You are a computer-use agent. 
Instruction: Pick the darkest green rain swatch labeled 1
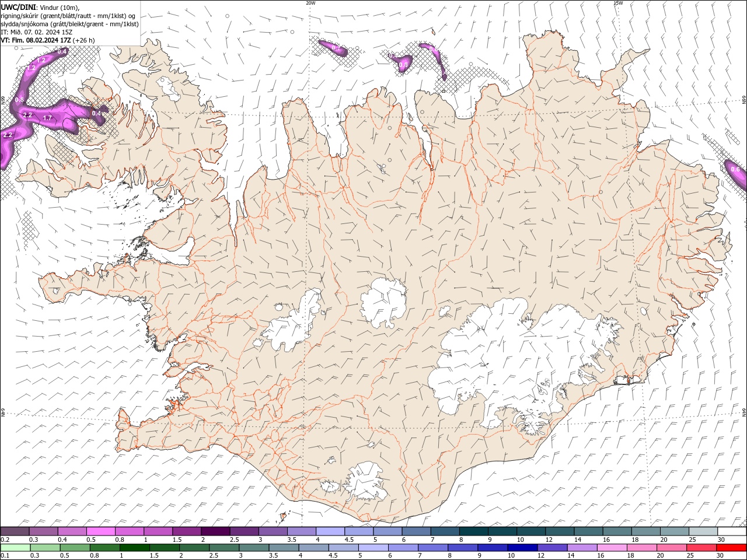coord(134,548)
